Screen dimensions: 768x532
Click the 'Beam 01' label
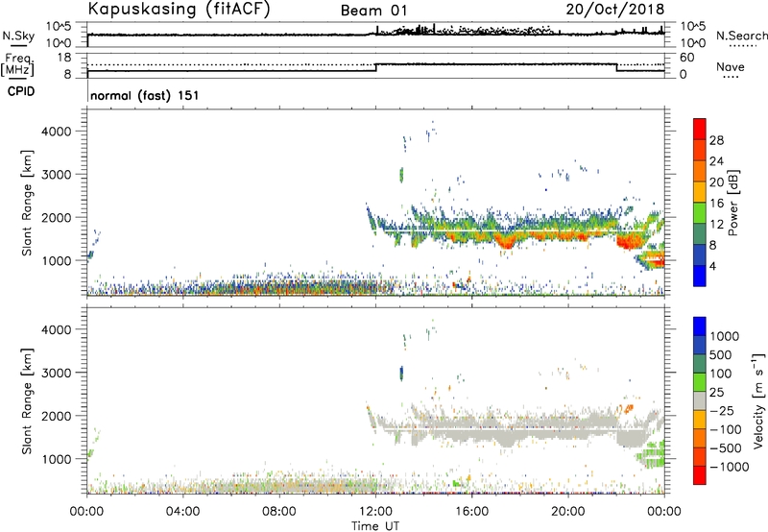point(373,11)
